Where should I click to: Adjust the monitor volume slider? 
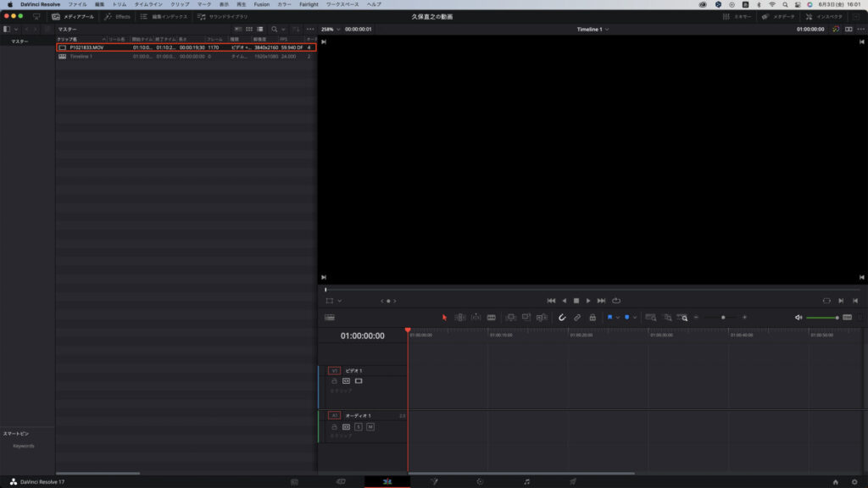(822, 318)
